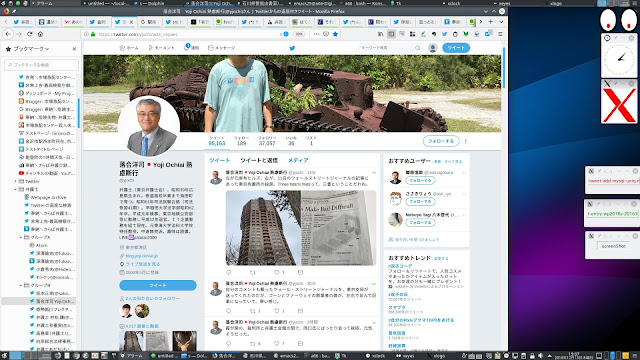Follow the first suggested user
640x360 pixels.
pos(420,180)
